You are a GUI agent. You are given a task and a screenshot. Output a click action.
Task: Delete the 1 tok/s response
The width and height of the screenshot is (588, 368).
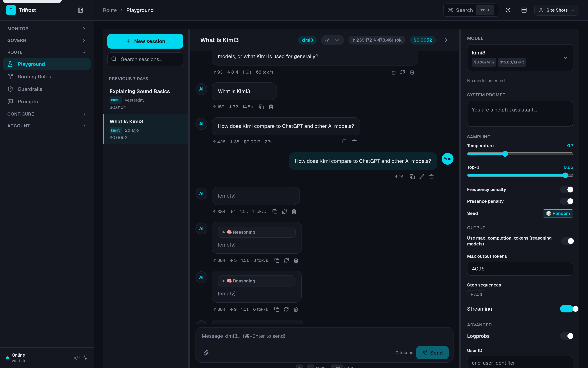(294, 211)
